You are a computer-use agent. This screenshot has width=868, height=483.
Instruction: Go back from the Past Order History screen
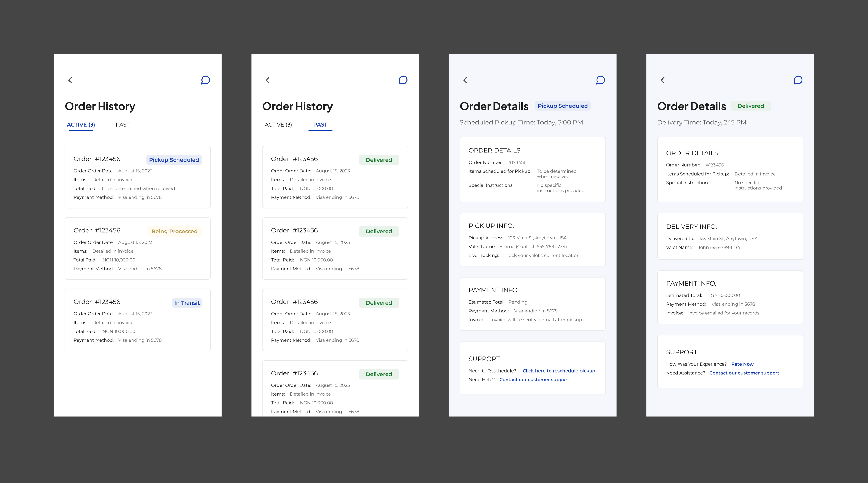(x=268, y=80)
